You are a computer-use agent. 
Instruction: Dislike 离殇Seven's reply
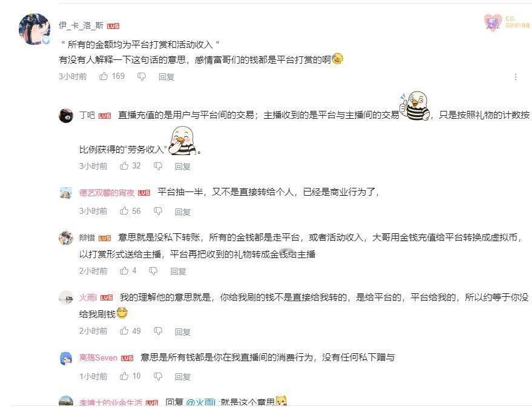(x=158, y=376)
